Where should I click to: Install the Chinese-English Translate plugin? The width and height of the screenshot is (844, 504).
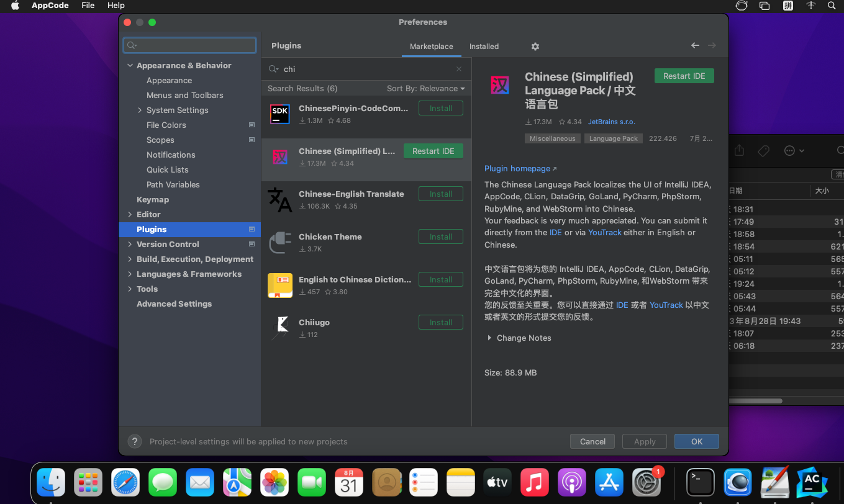440,194
